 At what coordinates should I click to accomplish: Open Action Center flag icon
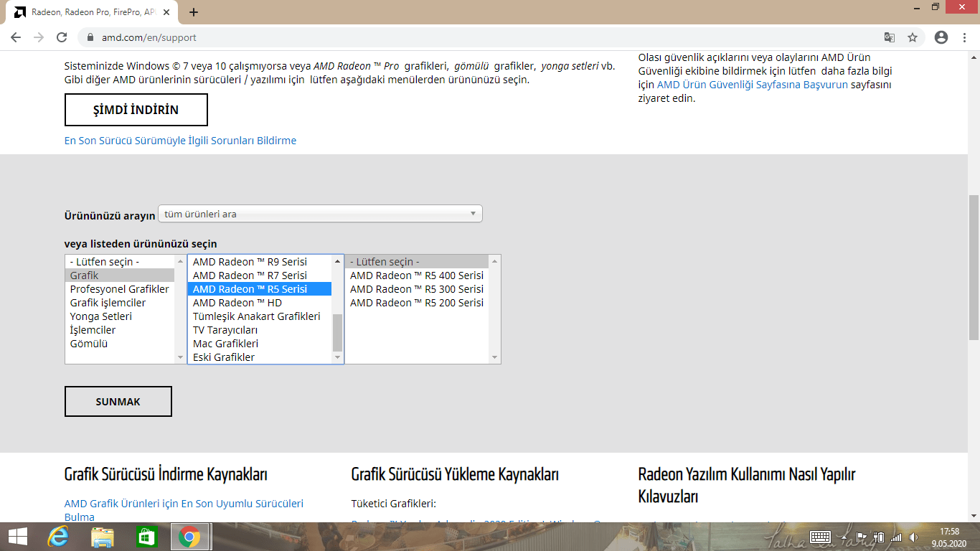pos(862,537)
